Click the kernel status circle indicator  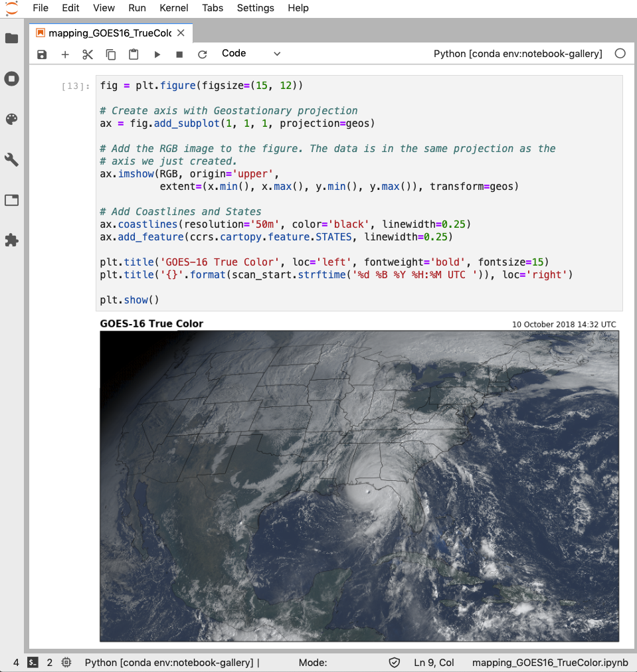(x=620, y=54)
